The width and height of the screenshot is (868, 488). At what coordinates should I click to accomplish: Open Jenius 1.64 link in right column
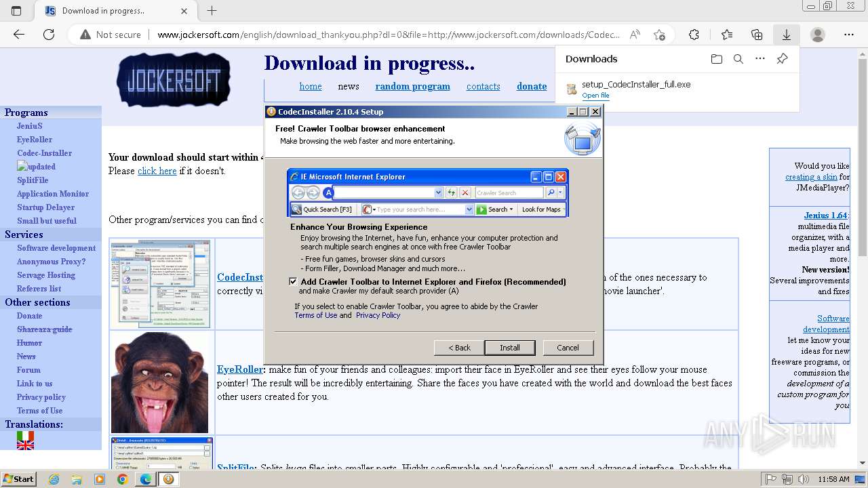click(x=826, y=216)
